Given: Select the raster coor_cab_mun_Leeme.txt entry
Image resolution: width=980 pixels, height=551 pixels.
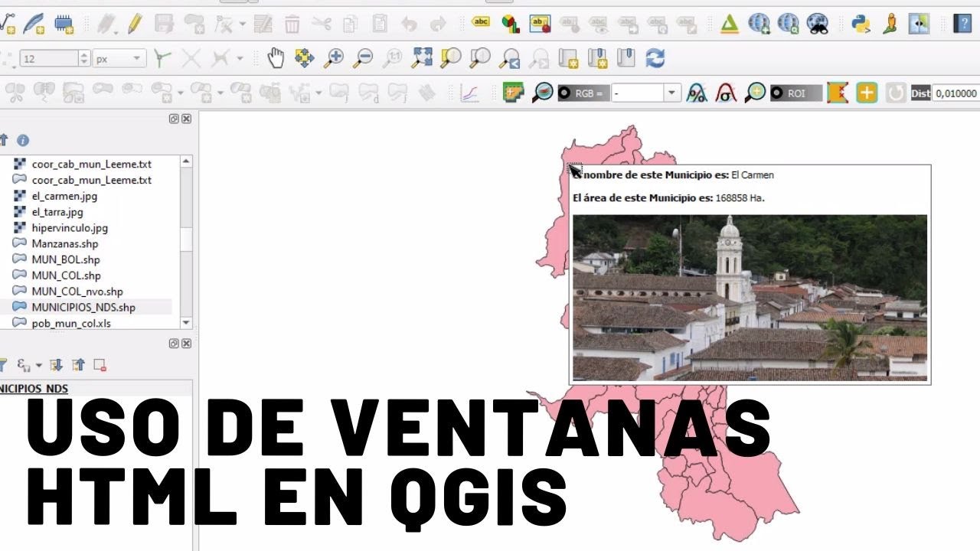Looking at the screenshot, I should pyautogui.click(x=91, y=164).
